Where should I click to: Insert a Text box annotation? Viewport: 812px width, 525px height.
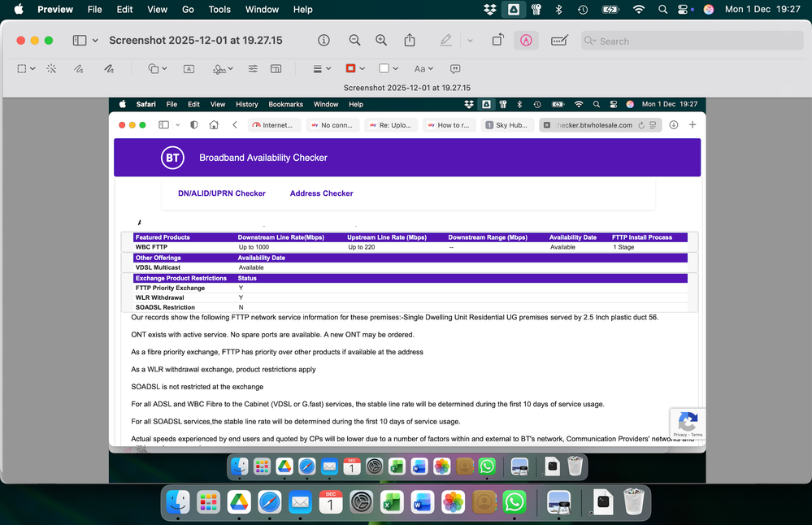(x=188, y=68)
